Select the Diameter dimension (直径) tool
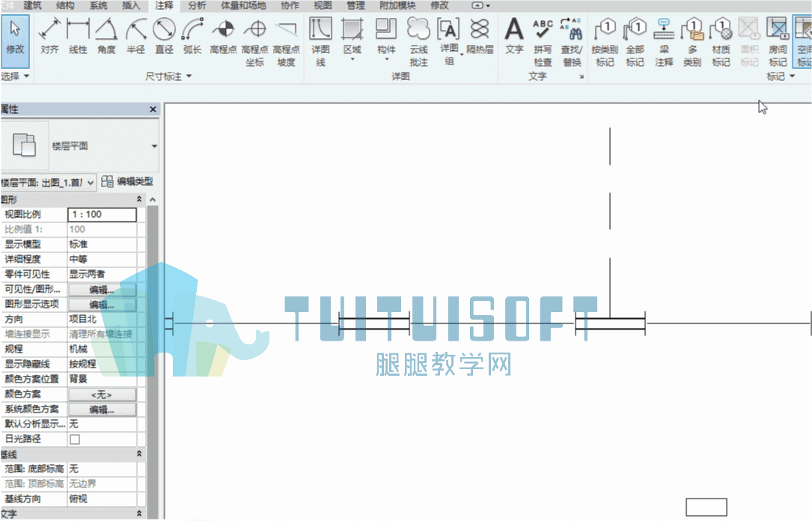 [164, 36]
